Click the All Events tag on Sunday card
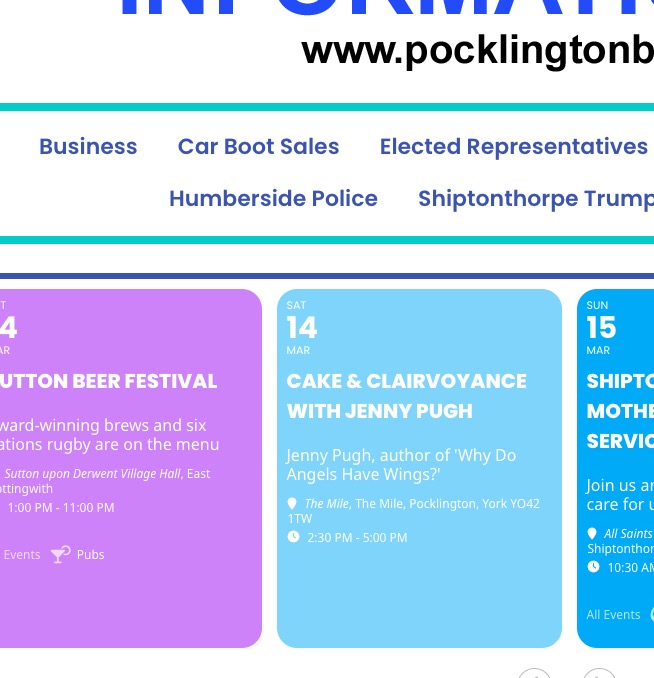This screenshot has width=654, height=678. click(x=613, y=615)
